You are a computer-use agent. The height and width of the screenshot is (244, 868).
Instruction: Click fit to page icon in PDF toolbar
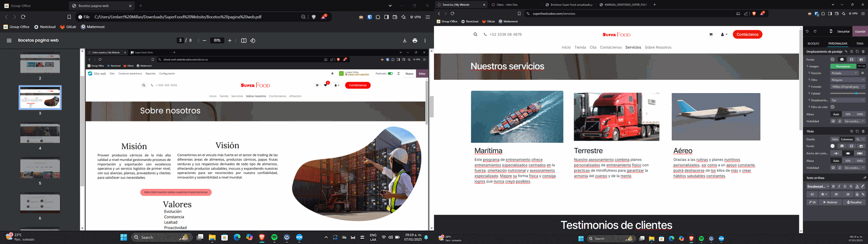244,40
